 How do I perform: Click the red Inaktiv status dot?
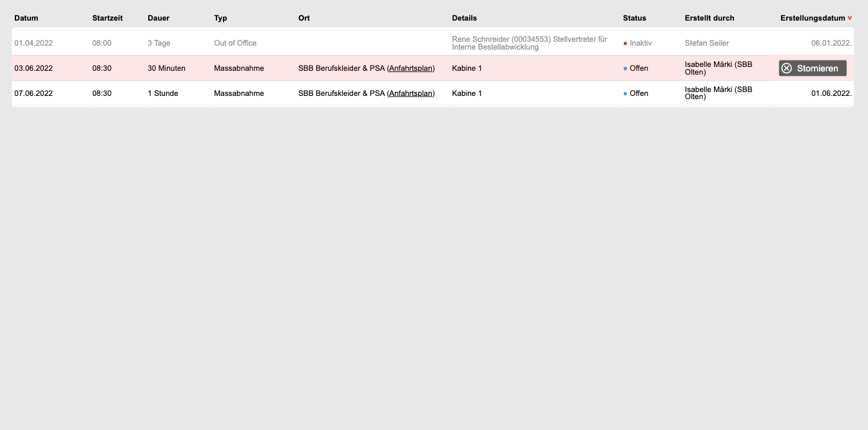(625, 43)
